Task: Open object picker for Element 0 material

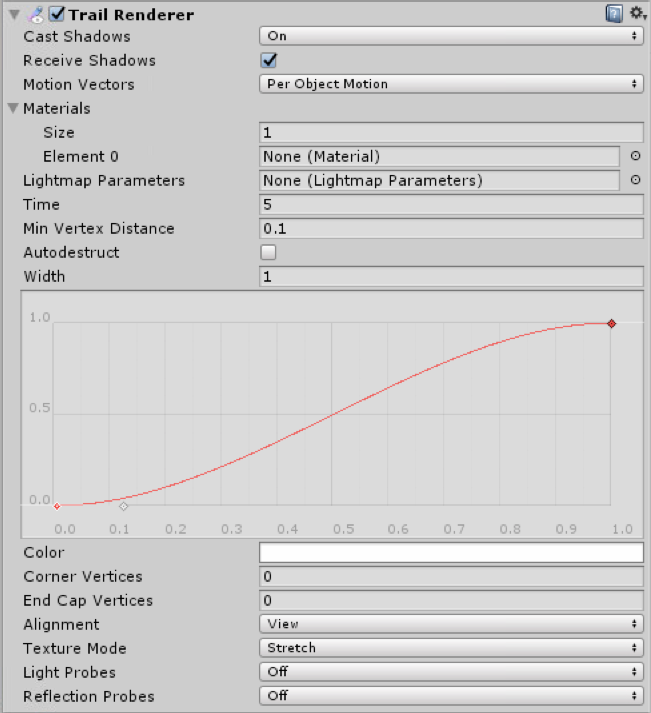Action: [x=635, y=156]
